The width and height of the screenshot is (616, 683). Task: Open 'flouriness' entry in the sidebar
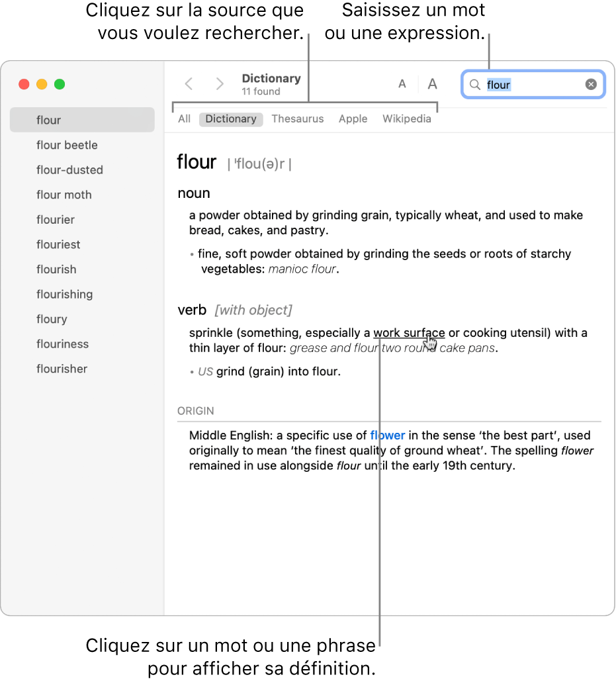coord(82,343)
